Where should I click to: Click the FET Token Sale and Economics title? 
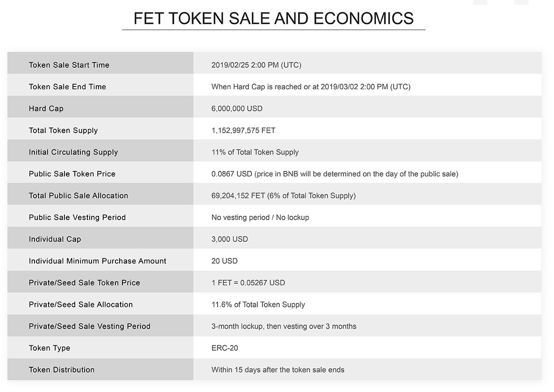click(x=273, y=18)
